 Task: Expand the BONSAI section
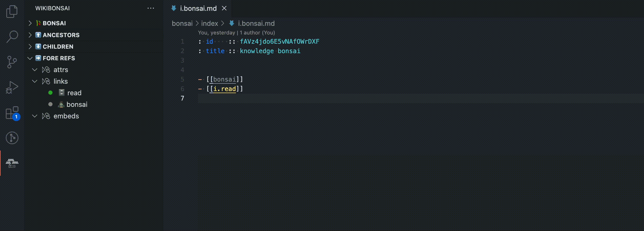click(x=30, y=23)
